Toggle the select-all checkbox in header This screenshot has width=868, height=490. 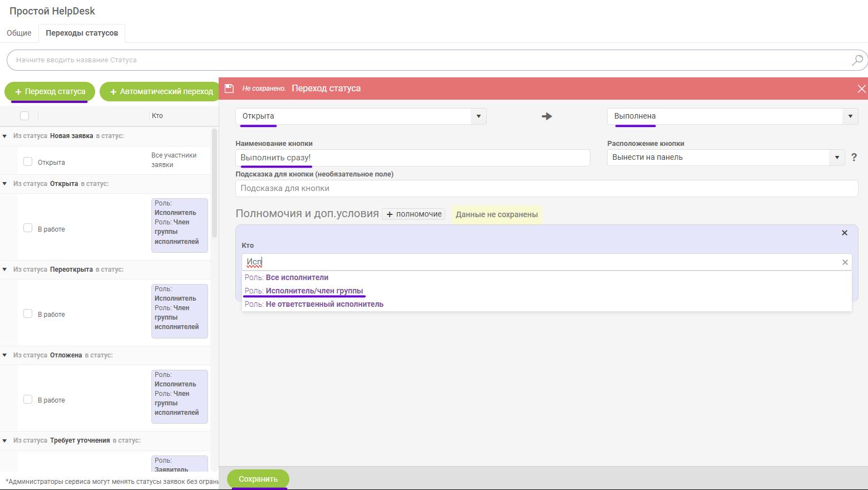[24, 116]
